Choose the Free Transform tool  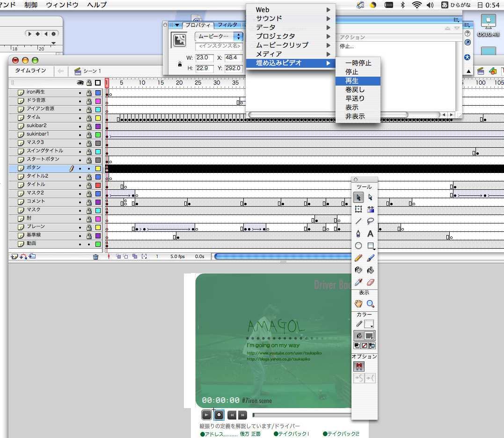pyautogui.click(x=358, y=209)
